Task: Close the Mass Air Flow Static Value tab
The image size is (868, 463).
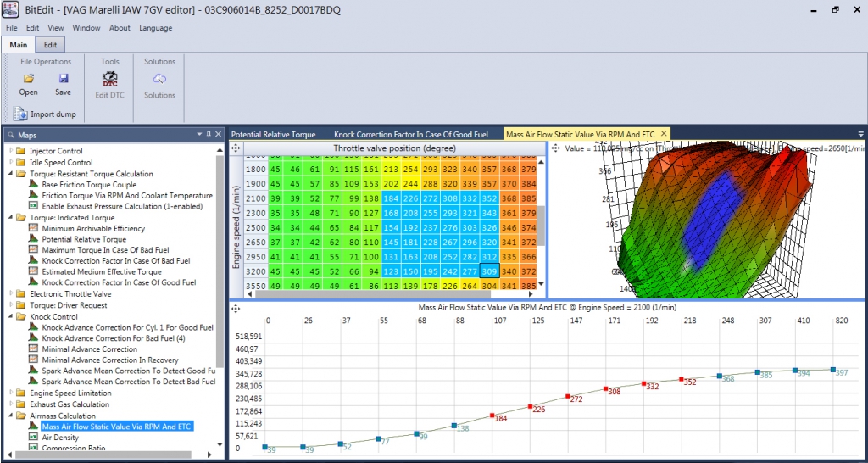Action: pos(664,134)
